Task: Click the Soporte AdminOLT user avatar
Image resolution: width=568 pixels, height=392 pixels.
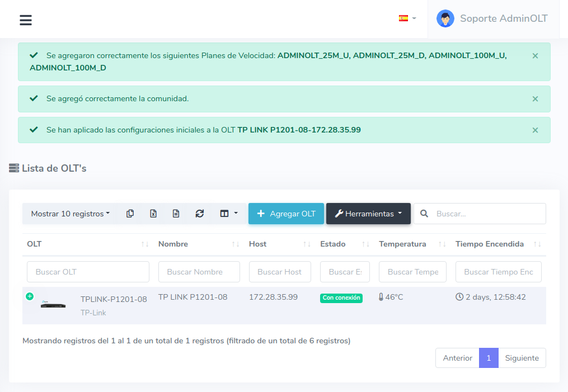Action: click(x=445, y=18)
